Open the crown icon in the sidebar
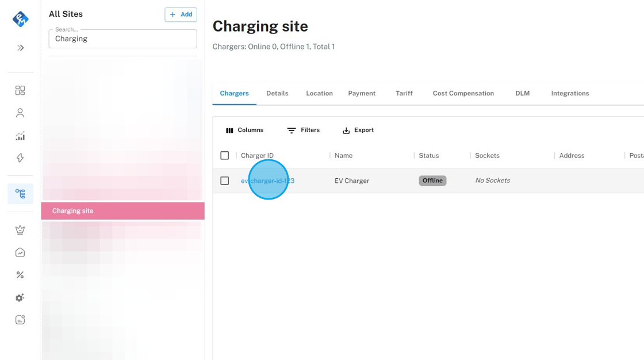 tap(20, 230)
